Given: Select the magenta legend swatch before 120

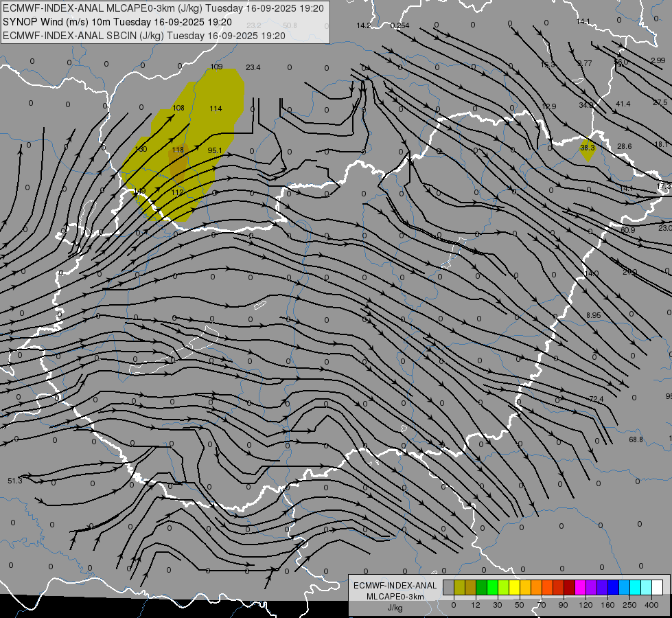Looking at the screenshot, I should (x=580, y=587).
